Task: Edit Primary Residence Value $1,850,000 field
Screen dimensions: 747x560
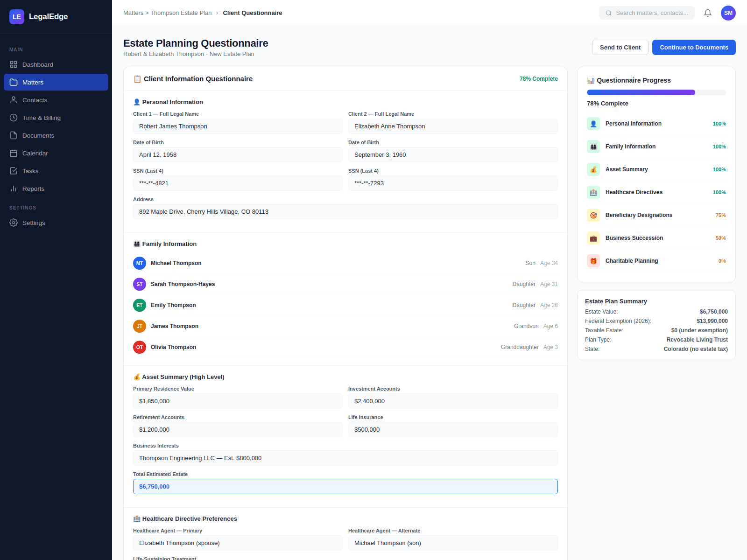Action: [238, 401]
